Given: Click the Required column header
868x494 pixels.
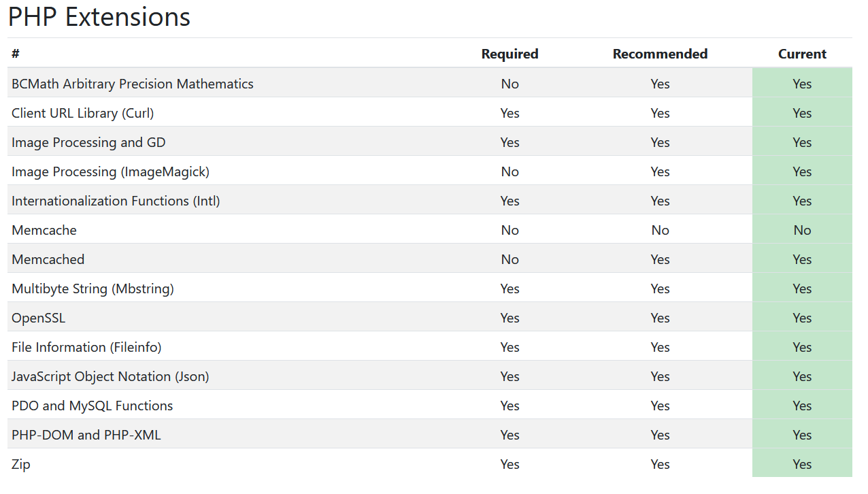Looking at the screenshot, I should [510, 54].
